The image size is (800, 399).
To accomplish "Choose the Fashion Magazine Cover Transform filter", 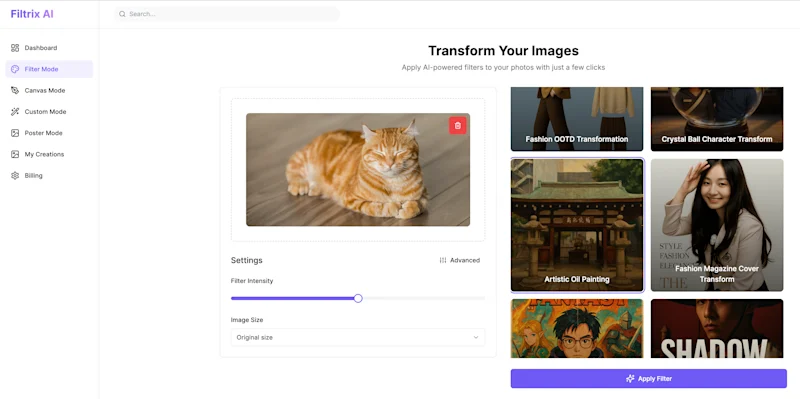I will (717, 225).
